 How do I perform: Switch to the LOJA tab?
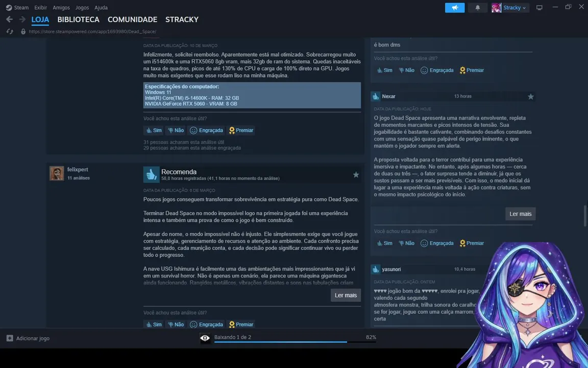coord(40,19)
